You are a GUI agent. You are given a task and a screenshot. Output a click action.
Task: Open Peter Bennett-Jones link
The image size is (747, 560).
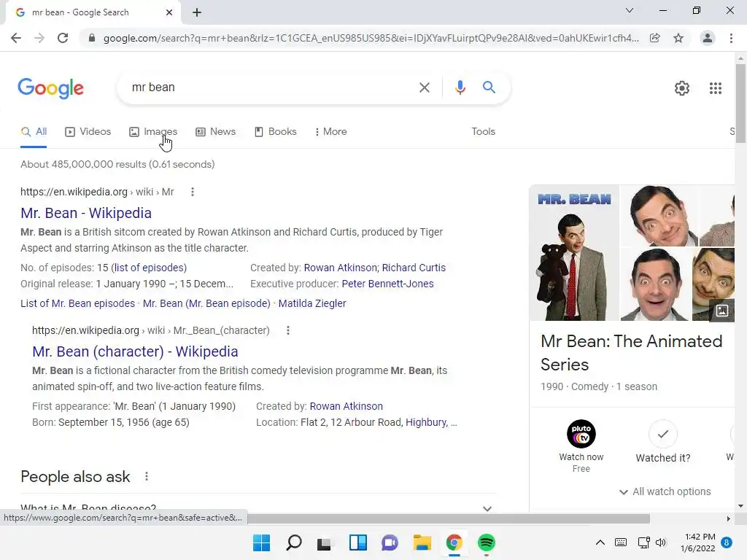(x=388, y=284)
